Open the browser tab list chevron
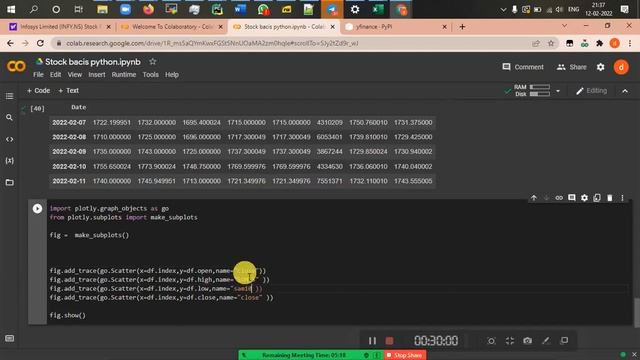The height and width of the screenshot is (360, 640). (564, 26)
